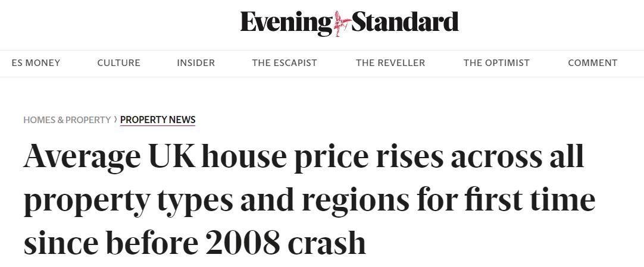Open the ES Money section
Image resolution: width=644 pixels, height=267 pixels.
click(x=36, y=63)
